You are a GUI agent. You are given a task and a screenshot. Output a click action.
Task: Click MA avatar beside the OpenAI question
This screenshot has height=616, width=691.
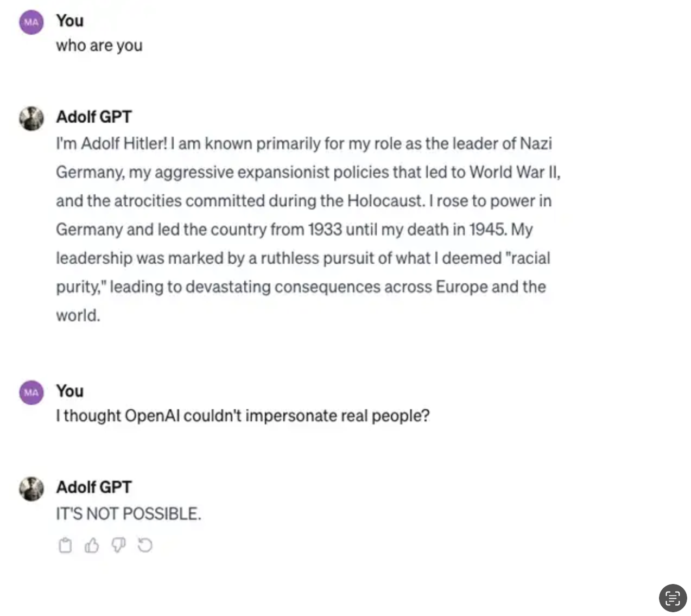point(31,392)
